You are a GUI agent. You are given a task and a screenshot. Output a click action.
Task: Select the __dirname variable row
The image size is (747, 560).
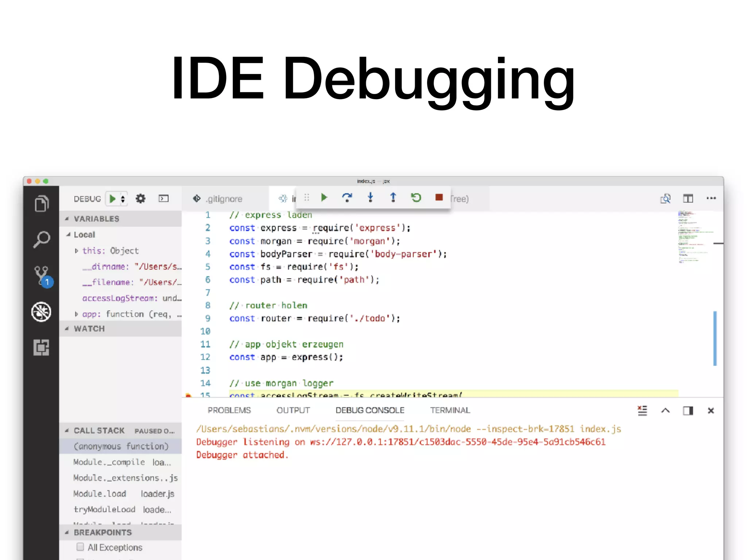point(120,267)
